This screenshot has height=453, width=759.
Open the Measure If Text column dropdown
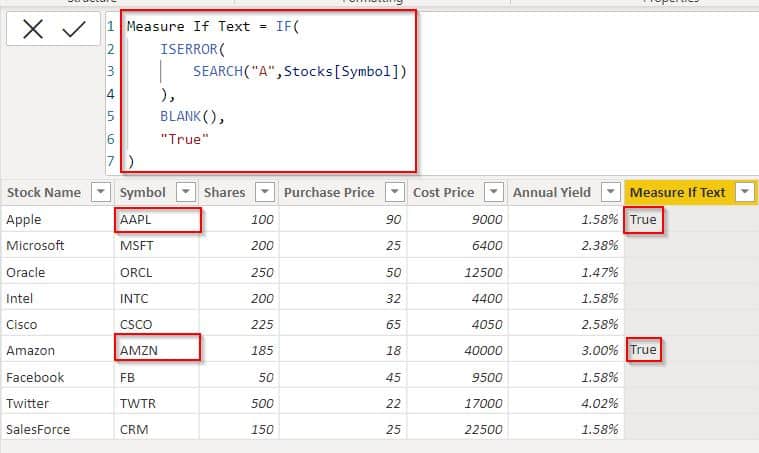[744, 192]
